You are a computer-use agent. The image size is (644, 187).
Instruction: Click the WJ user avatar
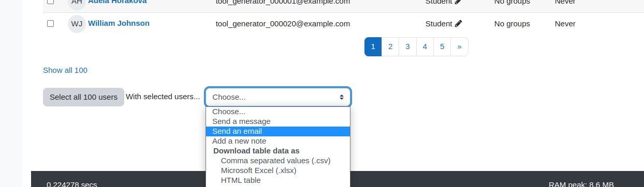(77, 24)
